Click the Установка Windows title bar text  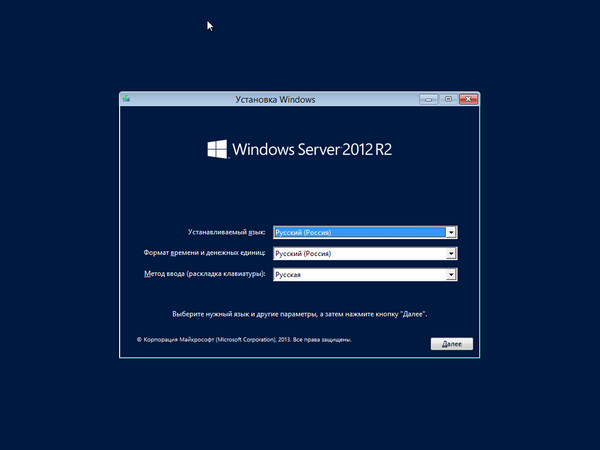[275, 100]
